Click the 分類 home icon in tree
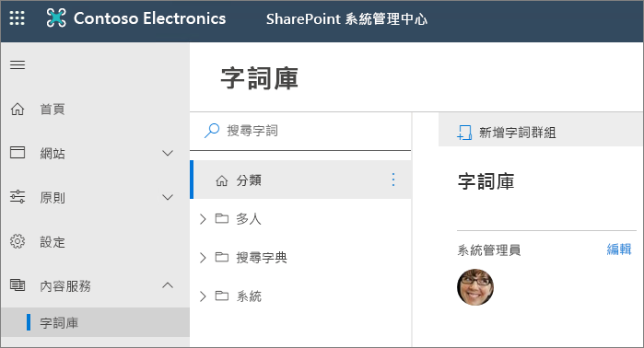 point(222,180)
